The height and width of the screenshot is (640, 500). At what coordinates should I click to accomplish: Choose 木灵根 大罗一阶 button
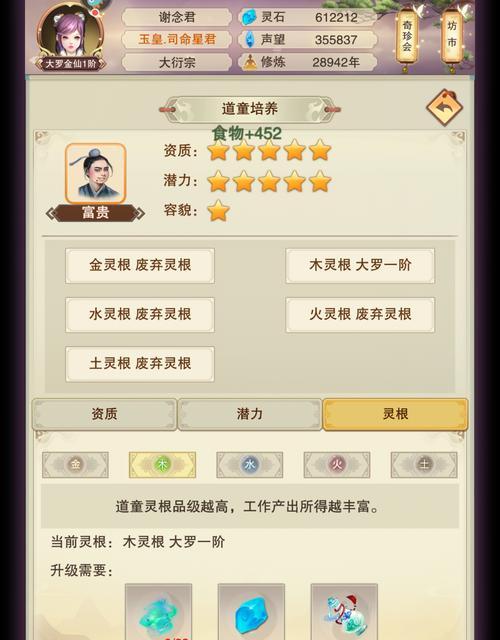tap(360, 265)
